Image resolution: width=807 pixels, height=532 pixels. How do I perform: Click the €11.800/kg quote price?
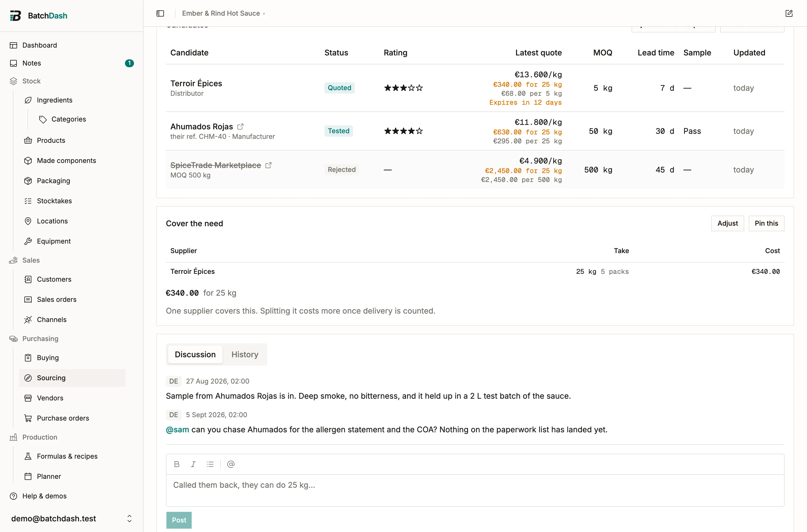538,122
